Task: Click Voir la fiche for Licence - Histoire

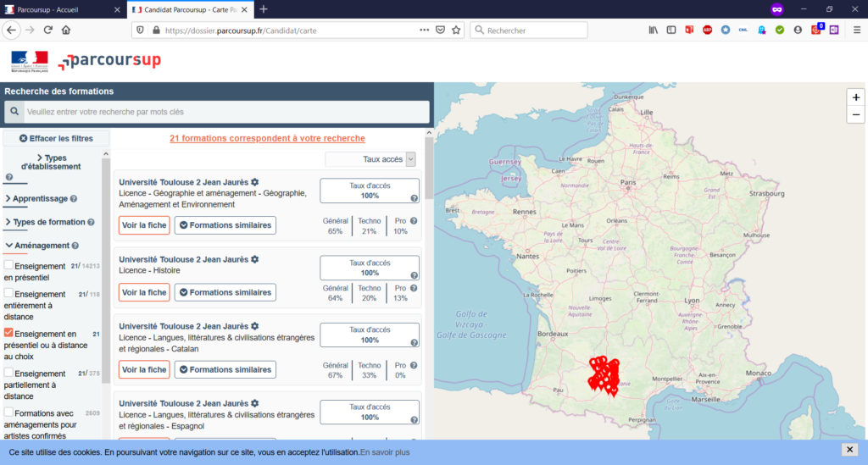Action: [144, 292]
